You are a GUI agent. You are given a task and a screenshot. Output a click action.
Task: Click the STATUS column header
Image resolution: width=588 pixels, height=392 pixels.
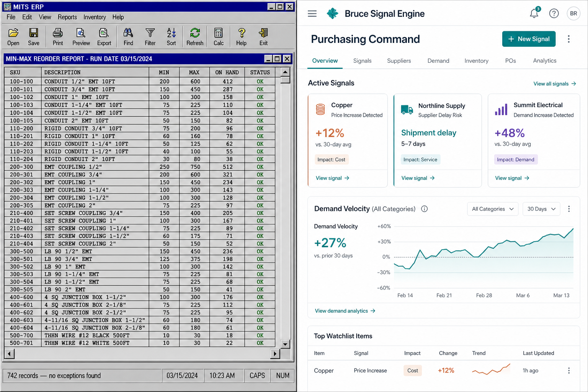click(260, 72)
